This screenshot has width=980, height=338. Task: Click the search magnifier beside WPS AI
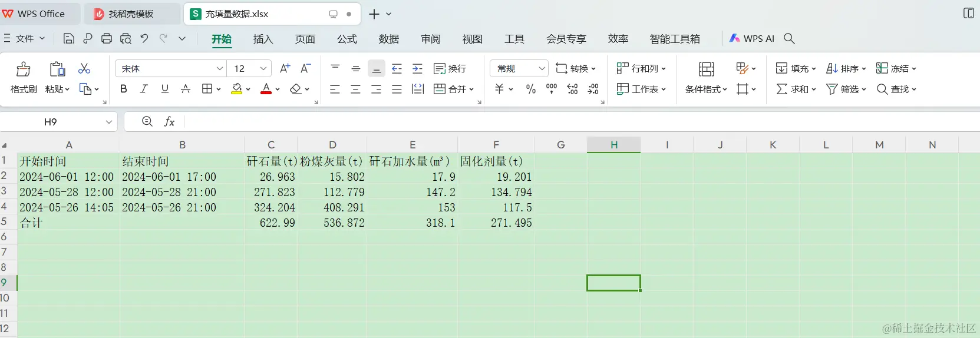(x=790, y=38)
